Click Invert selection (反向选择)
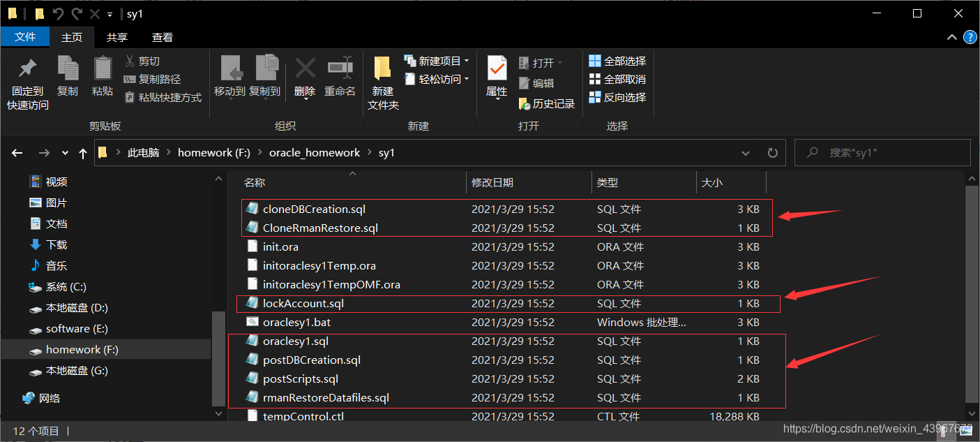 pos(617,98)
